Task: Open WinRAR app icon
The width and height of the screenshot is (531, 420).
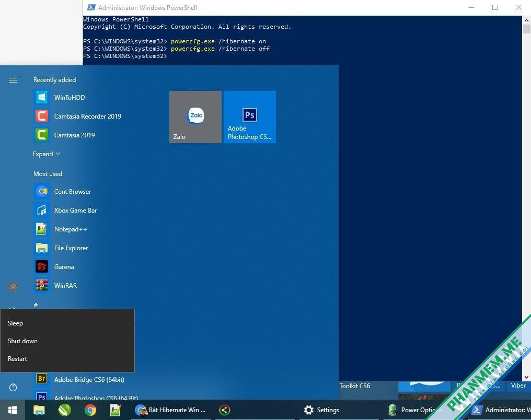Action: 42,286
